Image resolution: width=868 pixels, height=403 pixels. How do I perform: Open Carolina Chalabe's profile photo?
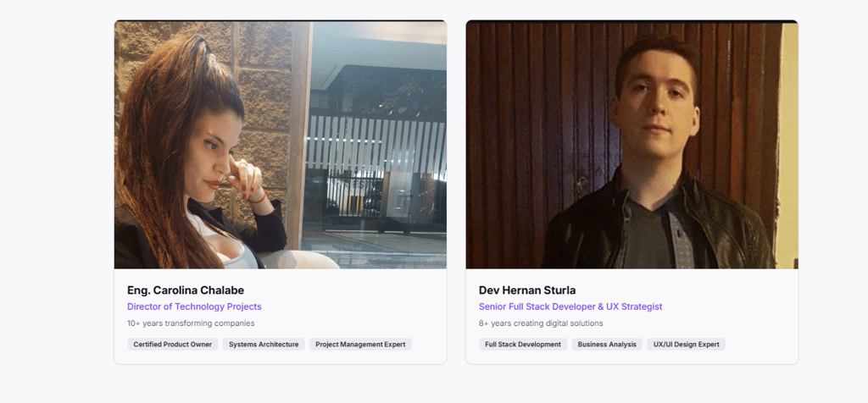pos(280,145)
